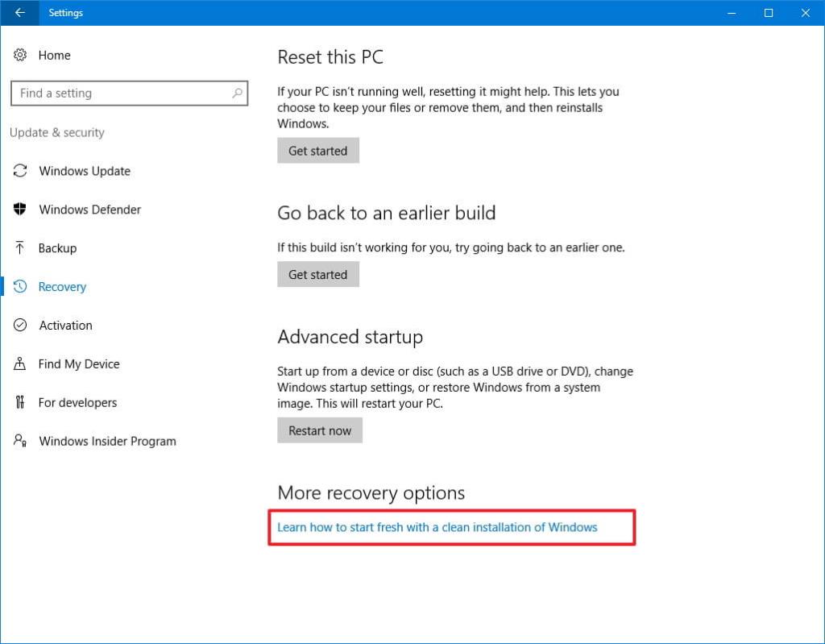825x644 pixels.
Task: Go to Home settings
Action: tap(54, 56)
